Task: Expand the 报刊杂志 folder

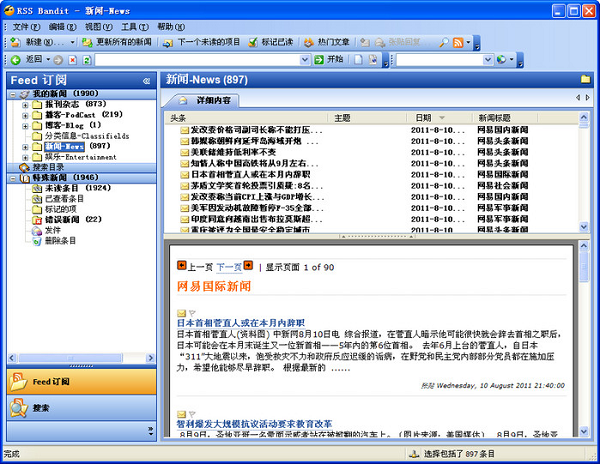Action: point(25,105)
